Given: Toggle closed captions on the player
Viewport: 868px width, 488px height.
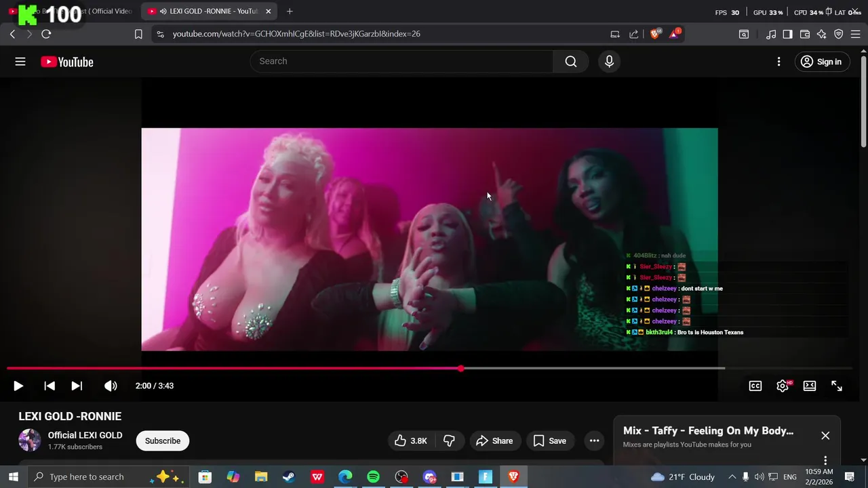Looking at the screenshot, I should pyautogui.click(x=755, y=386).
